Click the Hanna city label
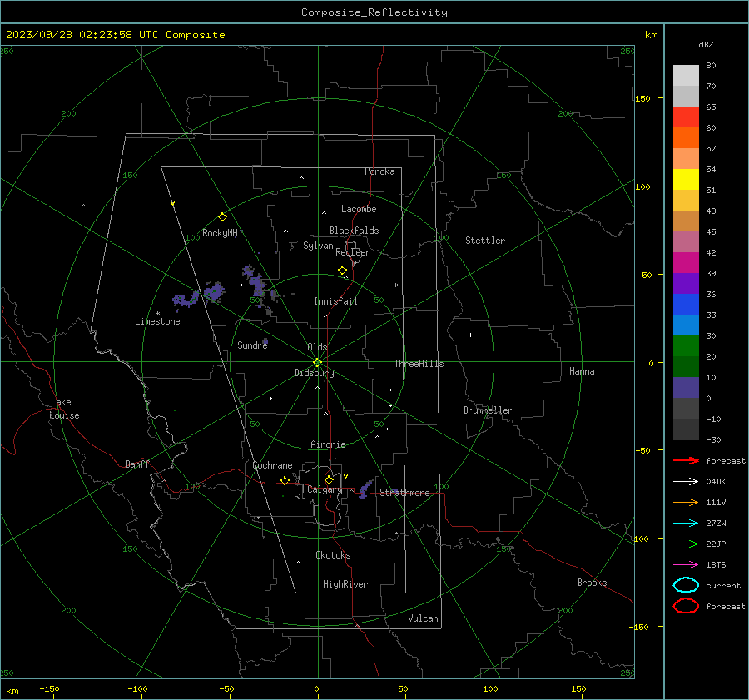This screenshot has height=700, width=749. (x=582, y=371)
